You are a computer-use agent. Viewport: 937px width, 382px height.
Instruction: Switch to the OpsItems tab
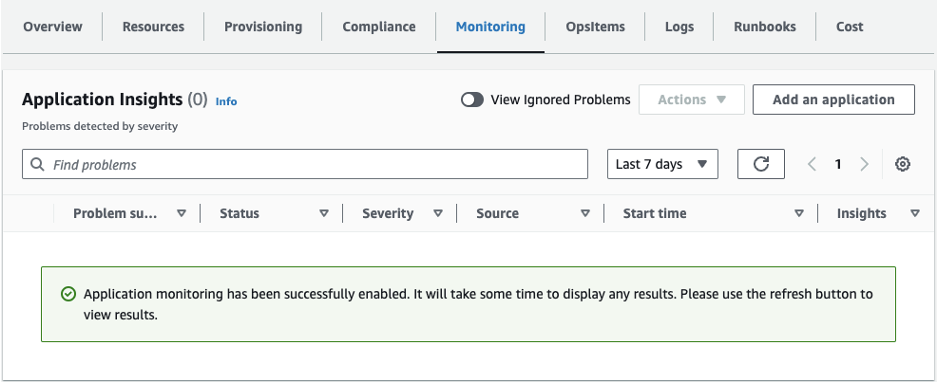(x=595, y=27)
